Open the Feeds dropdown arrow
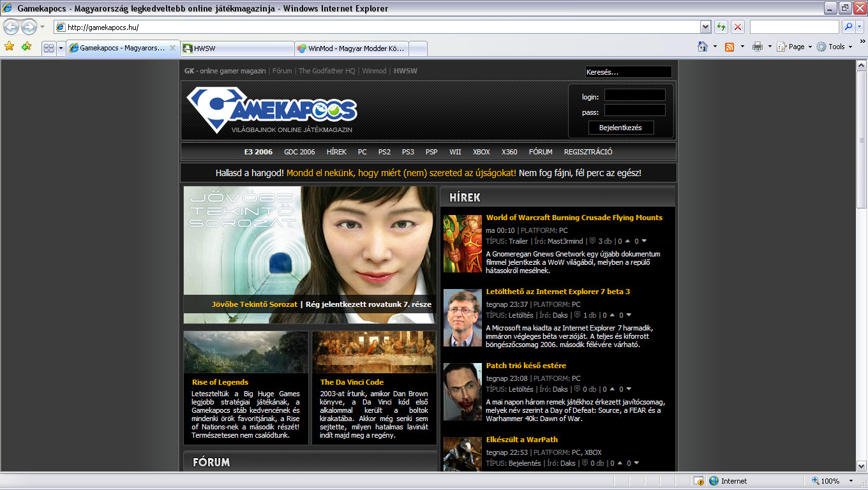The height and width of the screenshot is (490, 868). click(x=742, y=47)
